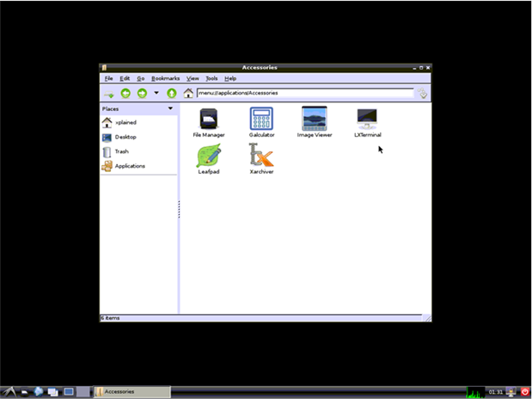Viewport: 532px width, 399px height.
Task: Go back with the green left arrow
Action: point(125,93)
